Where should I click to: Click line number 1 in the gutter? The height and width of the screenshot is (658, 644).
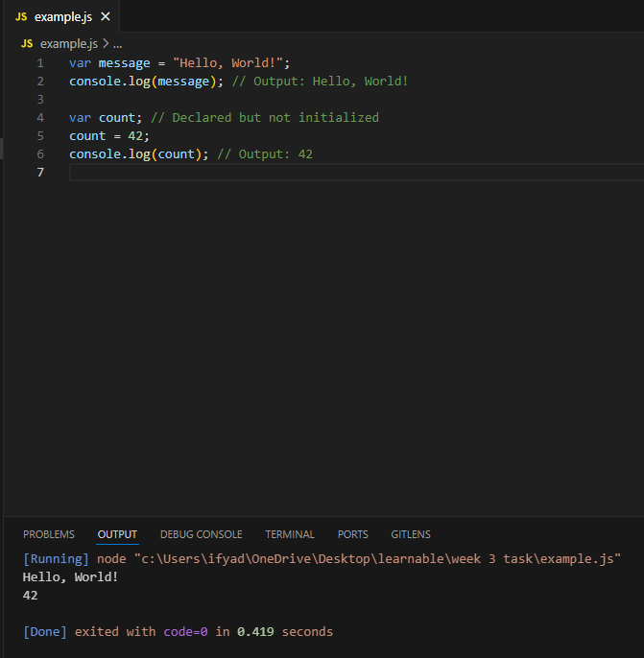point(40,63)
